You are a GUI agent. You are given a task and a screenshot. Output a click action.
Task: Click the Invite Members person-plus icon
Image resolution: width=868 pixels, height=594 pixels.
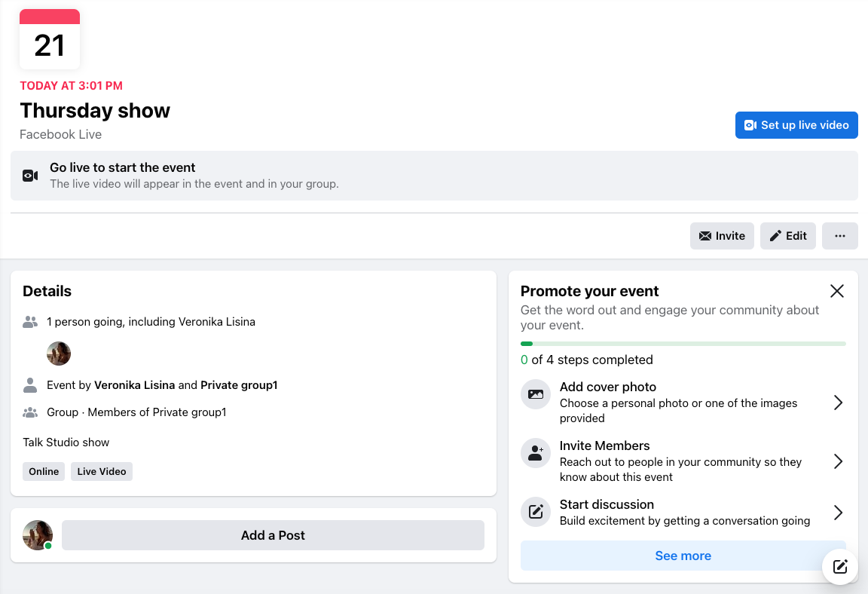point(535,453)
